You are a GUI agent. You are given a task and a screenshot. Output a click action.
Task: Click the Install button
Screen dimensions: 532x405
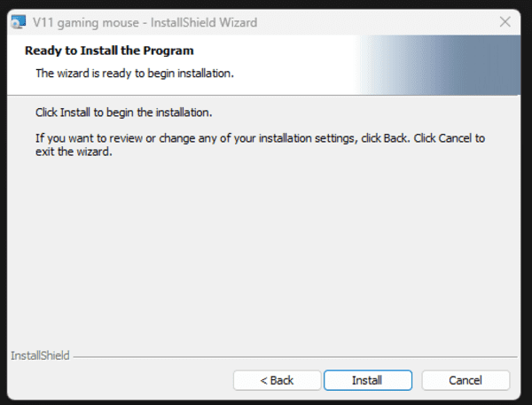(x=367, y=380)
